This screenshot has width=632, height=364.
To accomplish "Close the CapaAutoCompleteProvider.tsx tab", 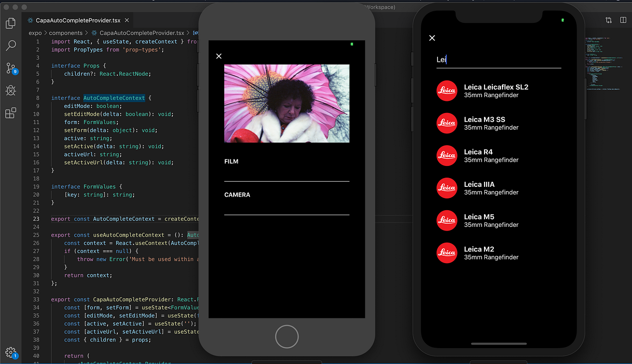I will pyautogui.click(x=126, y=20).
